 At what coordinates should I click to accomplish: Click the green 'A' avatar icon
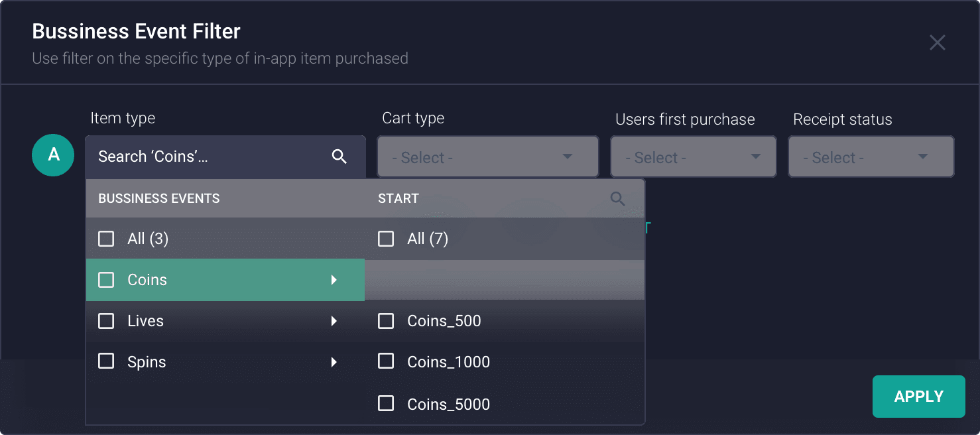pos(53,155)
